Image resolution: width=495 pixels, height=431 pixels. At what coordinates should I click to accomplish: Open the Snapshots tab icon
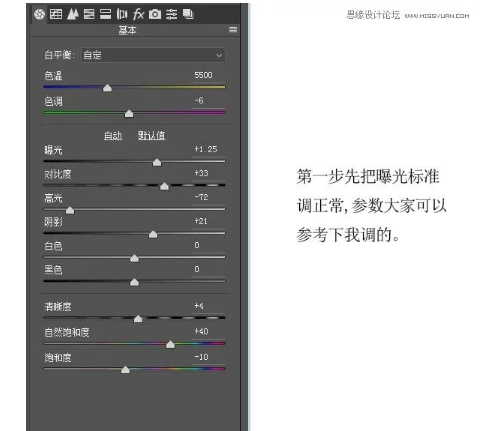[188, 14]
